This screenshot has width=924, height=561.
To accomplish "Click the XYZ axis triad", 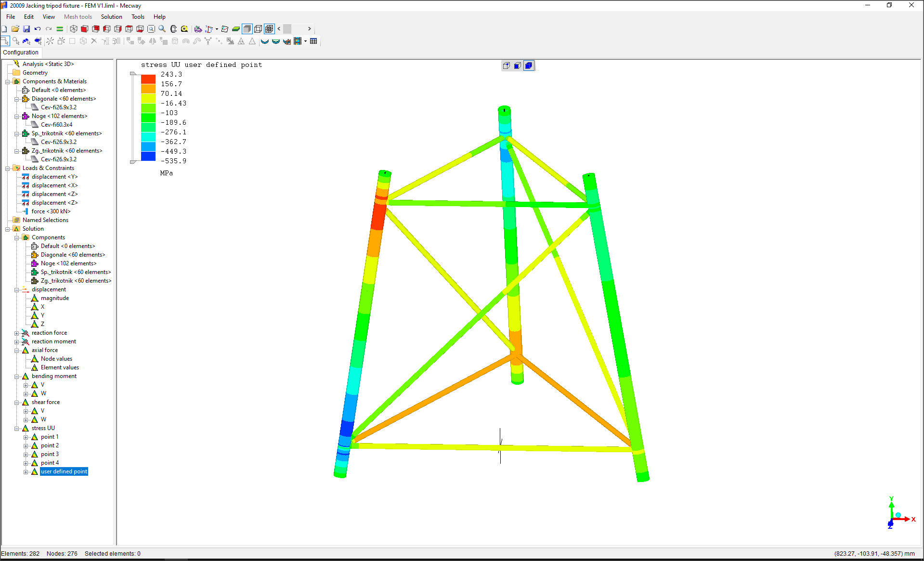I will (901, 513).
